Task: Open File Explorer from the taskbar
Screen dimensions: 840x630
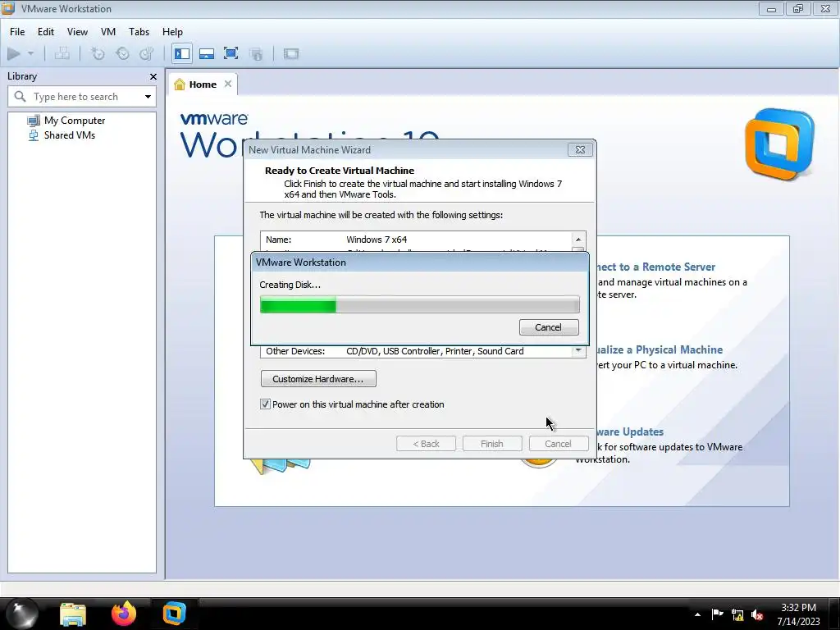Action: [73, 614]
